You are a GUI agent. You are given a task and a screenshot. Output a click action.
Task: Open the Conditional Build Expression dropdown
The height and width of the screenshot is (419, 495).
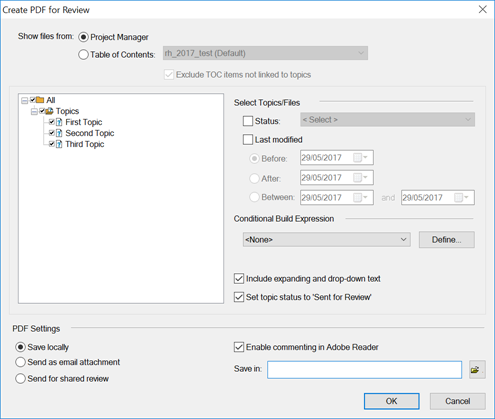pos(327,240)
